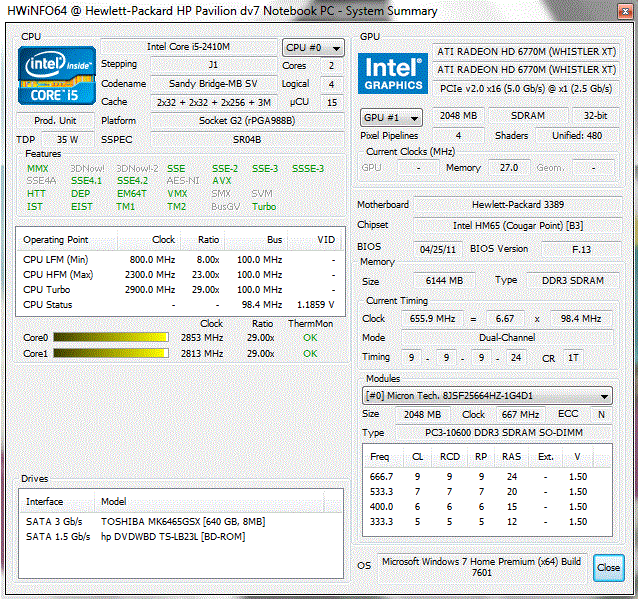Select the CPU LFM (Min) row

coord(180,260)
